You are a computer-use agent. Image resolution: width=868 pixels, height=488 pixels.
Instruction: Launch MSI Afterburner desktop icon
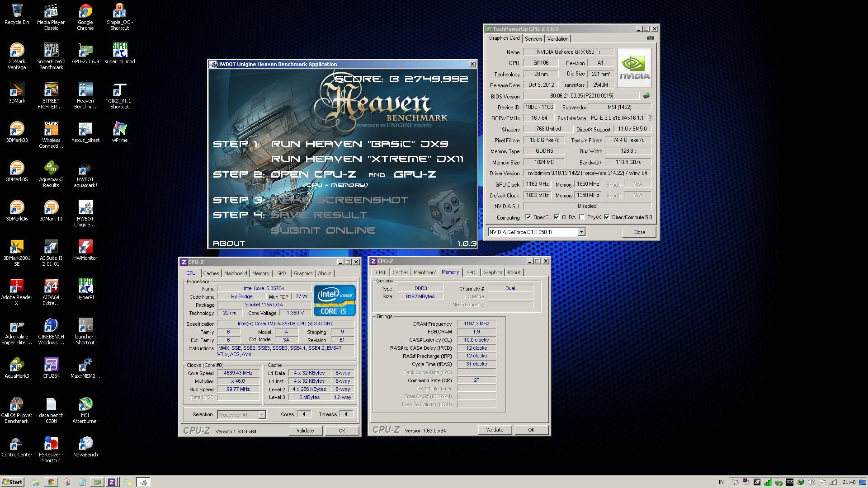[85, 410]
